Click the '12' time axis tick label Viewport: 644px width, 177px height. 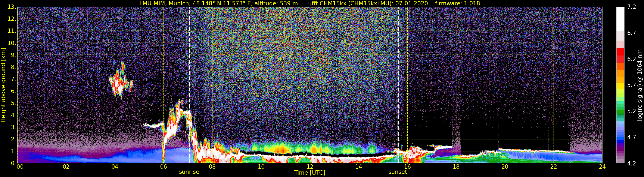pyautogui.click(x=310, y=167)
